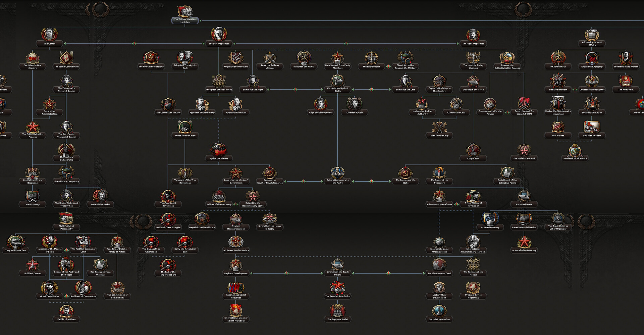
Task: Toggle the mutual-exclusion marker between Eliminate the Right and Cooperation Against Stalin
Action: tap(295, 89)
